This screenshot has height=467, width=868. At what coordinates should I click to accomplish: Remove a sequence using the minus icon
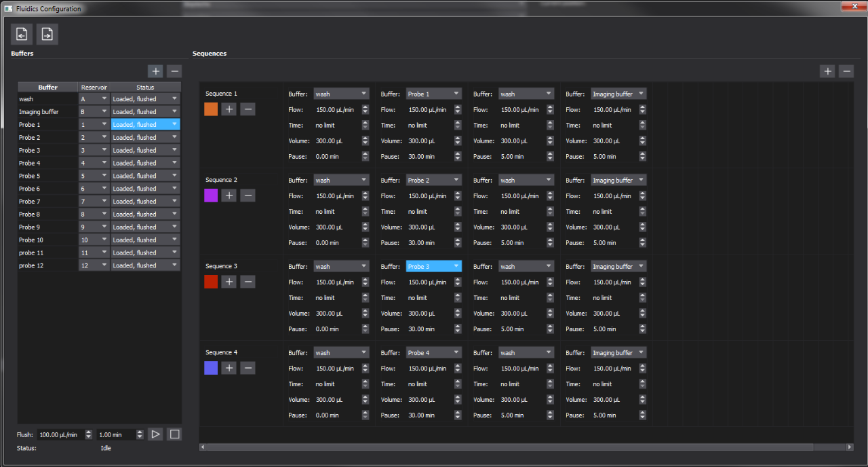pyautogui.click(x=846, y=71)
